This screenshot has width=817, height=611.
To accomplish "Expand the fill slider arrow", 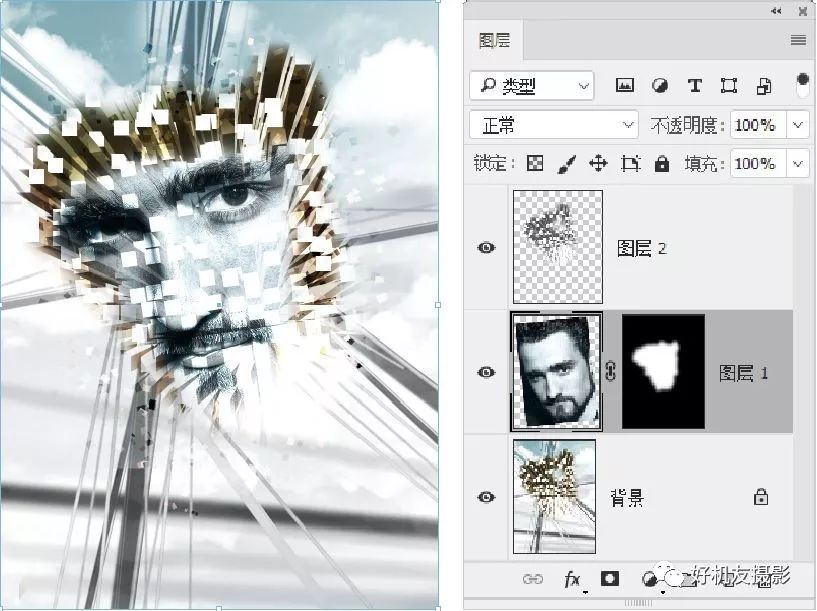I will [x=798, y=164].
